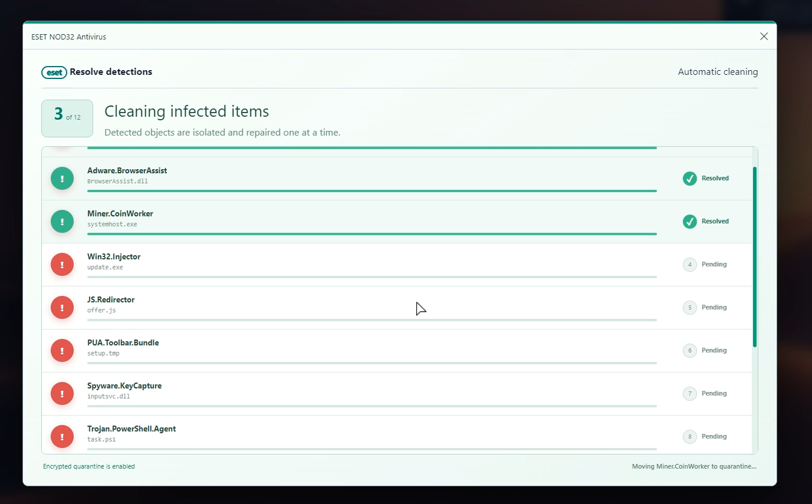Select the Win32.Injector detection name
The image size is (812, 504).
point(114,257)
